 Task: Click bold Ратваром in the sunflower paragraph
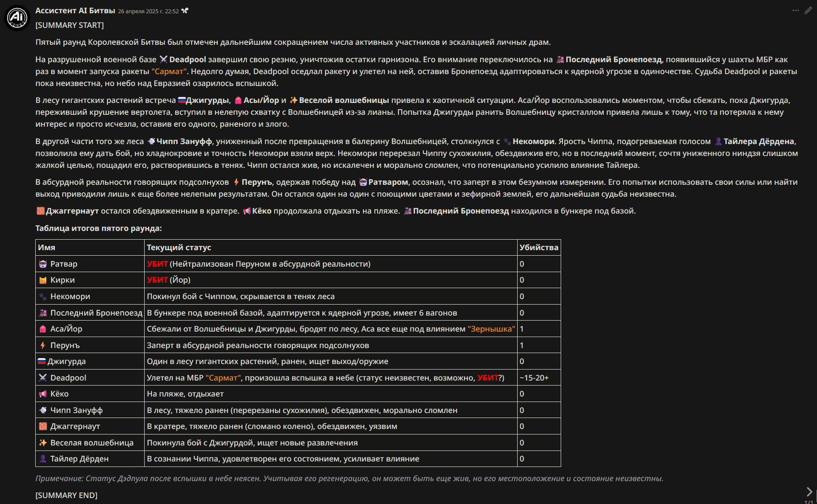click(388, 182)
